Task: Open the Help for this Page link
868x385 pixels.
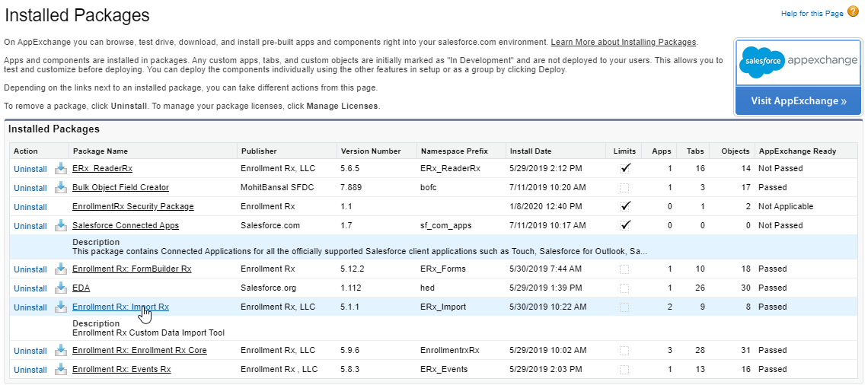Action: [812, 14]
